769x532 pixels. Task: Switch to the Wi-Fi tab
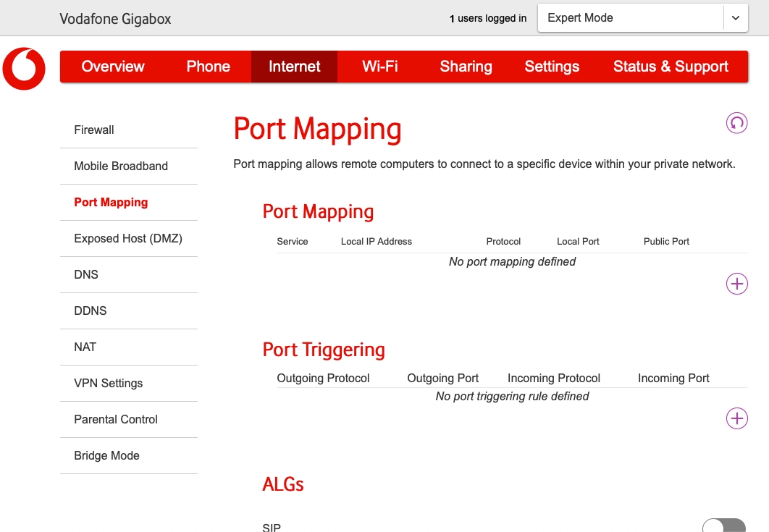tap(380, 67)
